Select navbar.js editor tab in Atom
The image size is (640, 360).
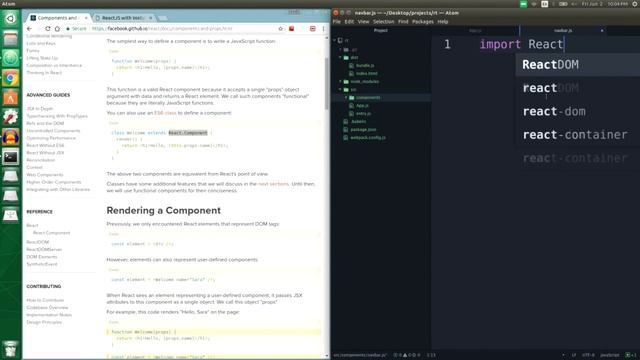coord(563,31)
